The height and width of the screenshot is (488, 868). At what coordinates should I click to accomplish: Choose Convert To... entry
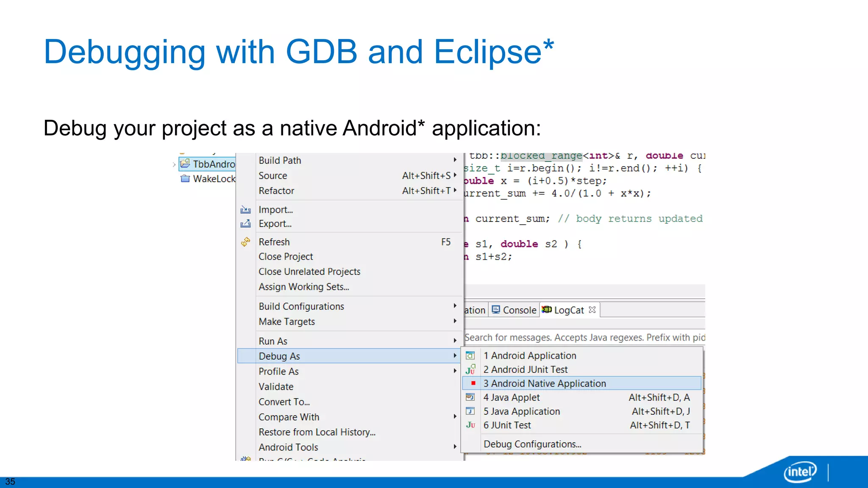(x=350, y=402)
